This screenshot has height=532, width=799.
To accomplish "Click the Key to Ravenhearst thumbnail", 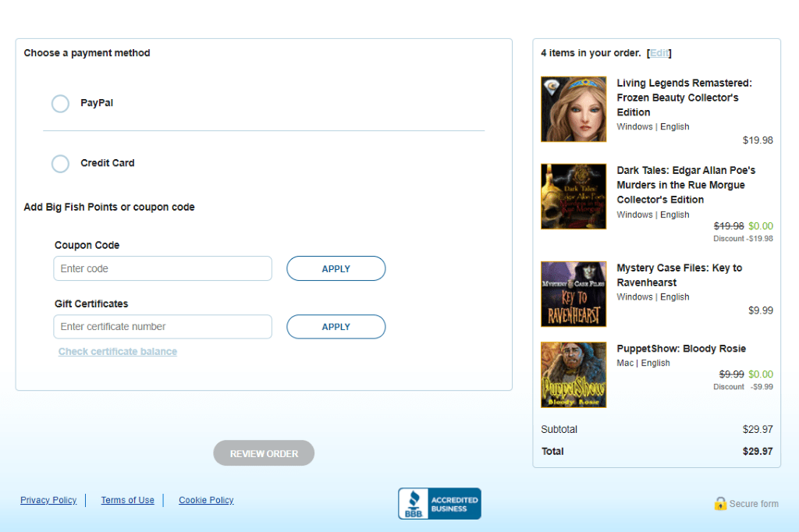I will coord(574,294).
